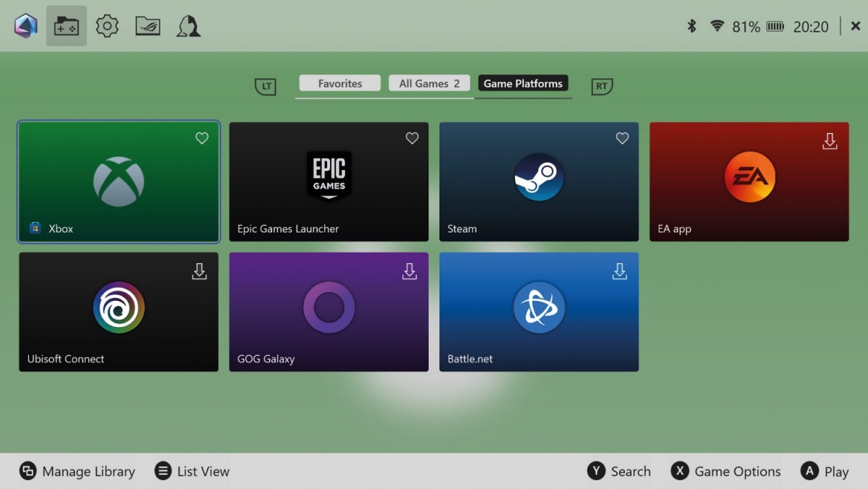Click the Bluetooth status icon
This screenshot has height=489, width=868.
tap(692, 27)
